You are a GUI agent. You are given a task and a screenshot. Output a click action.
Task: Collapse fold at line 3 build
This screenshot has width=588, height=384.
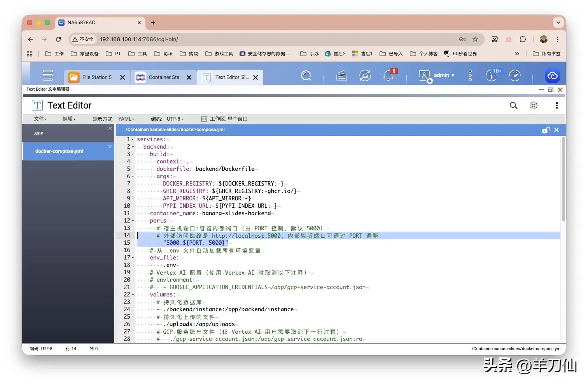133,154
